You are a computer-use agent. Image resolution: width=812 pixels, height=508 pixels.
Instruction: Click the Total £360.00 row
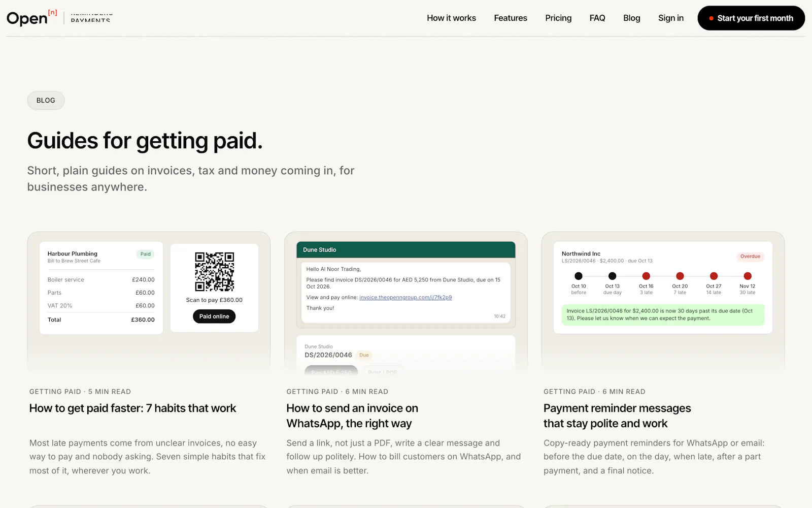click(x=101, y=320)
